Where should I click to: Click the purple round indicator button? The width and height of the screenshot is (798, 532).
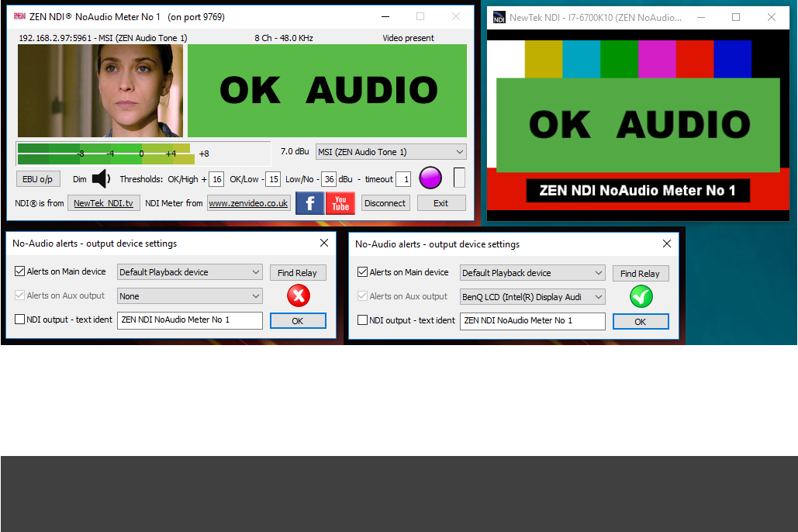[x=430, y=178]
